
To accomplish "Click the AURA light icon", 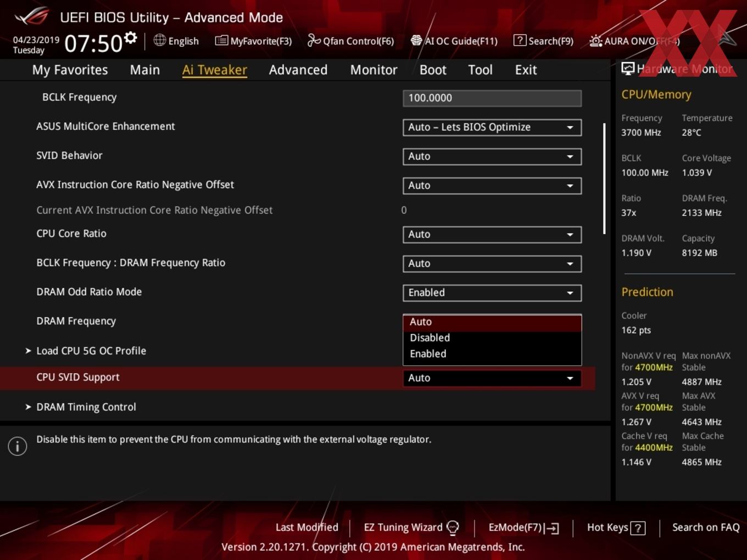I will pos(595,41).
